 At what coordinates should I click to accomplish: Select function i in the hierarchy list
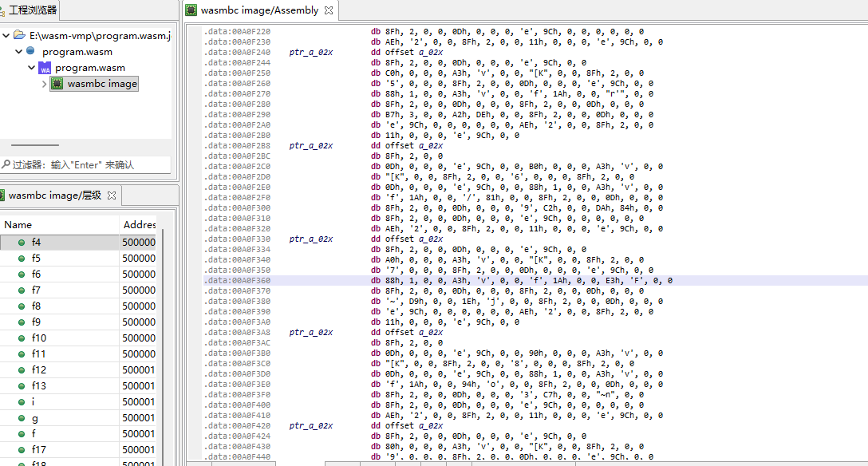pos(77,402)
